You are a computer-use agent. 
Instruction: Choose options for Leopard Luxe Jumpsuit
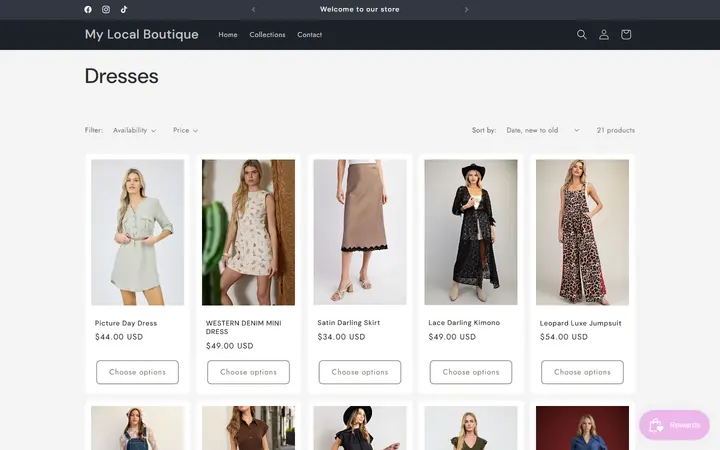click(582, 372)
